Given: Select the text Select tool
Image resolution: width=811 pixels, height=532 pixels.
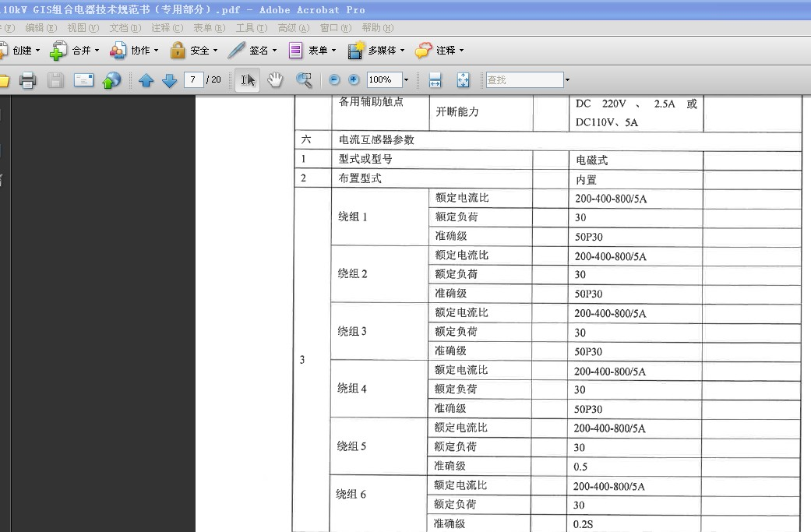Looking at the screenshot, I should 246,79.
